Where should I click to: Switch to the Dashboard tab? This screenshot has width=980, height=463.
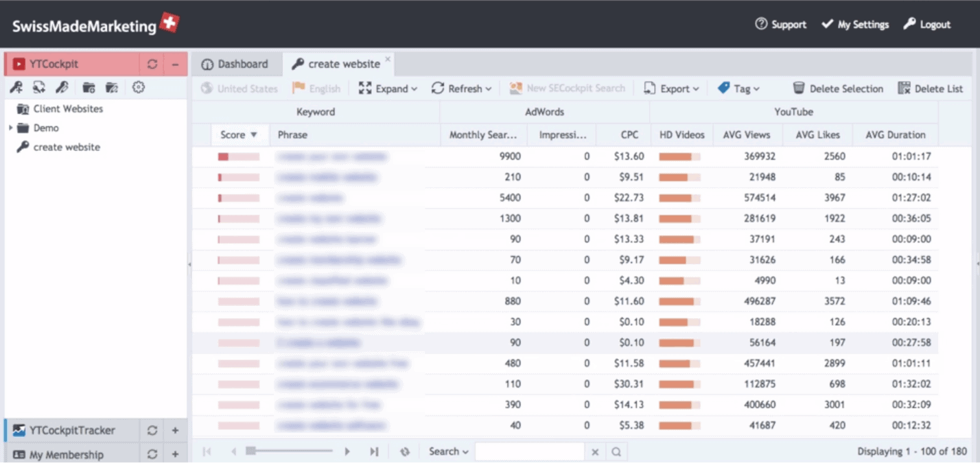coord(235,64)
